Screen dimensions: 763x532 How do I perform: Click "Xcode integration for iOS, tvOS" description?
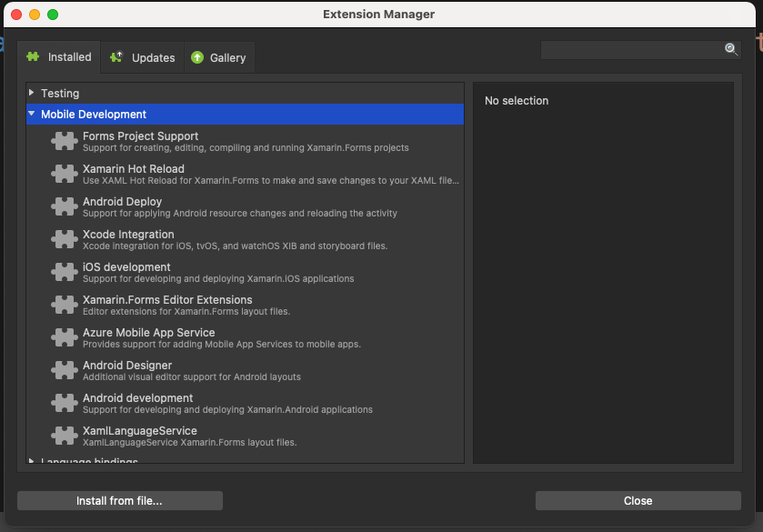click(x=235, y=246)
